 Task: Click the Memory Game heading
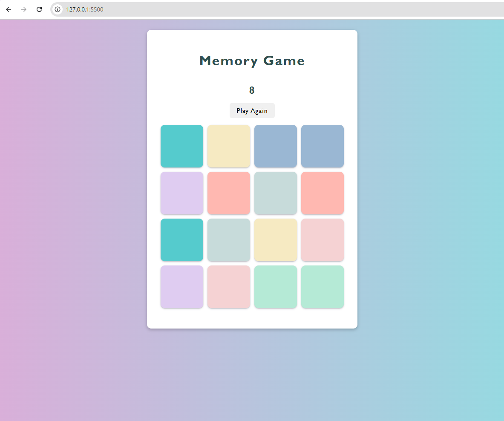pyautogui.click(x=252, y=61)
